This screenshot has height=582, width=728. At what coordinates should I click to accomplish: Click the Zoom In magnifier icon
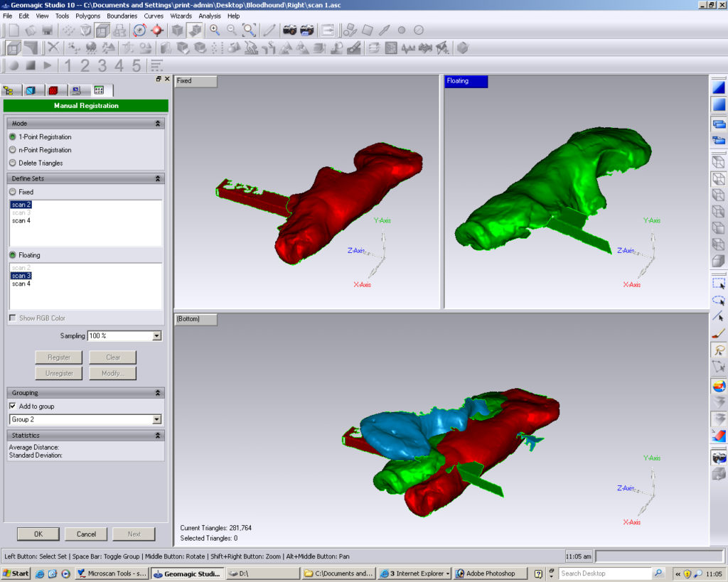[x=214, y=30]
